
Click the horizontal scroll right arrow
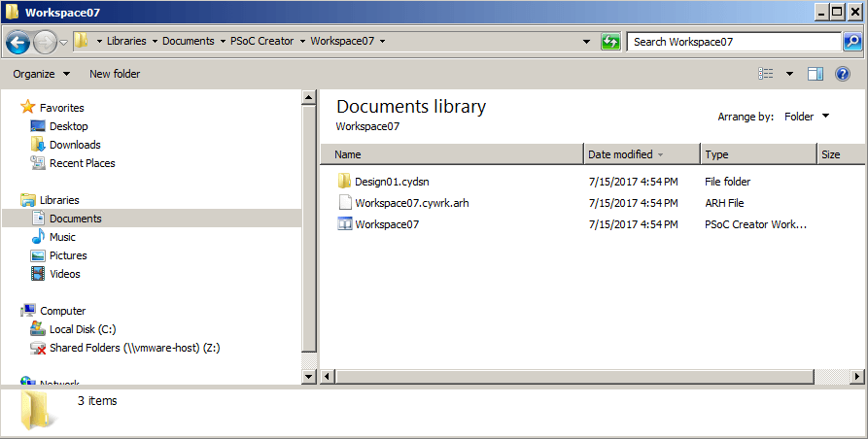point(857,377)
